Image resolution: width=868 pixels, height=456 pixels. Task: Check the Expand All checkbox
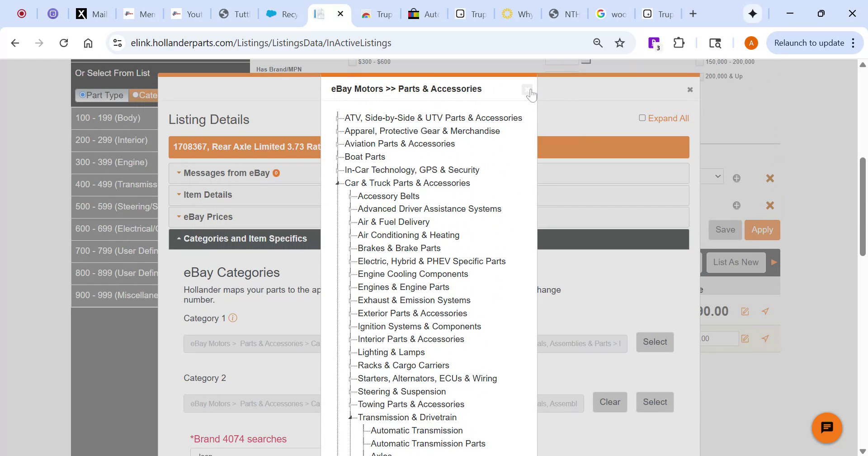tap(642, 117)
